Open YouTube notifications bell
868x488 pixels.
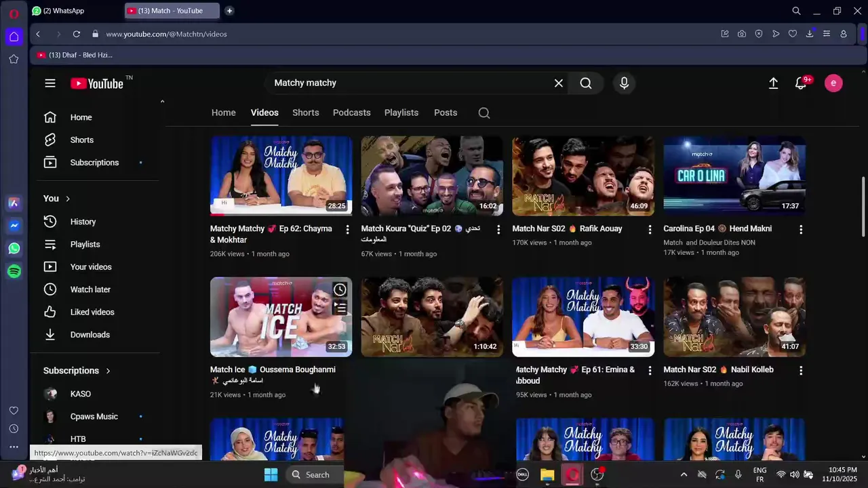click(801, 83)
